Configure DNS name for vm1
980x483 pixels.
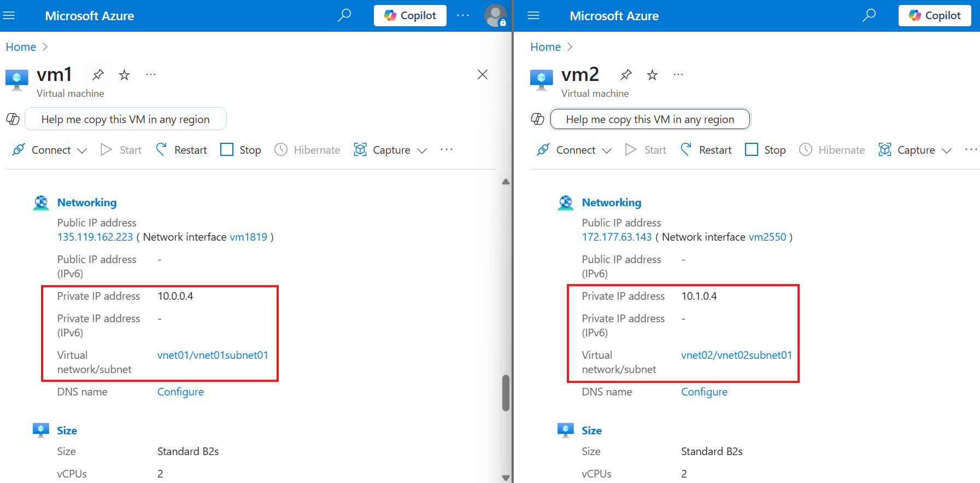click(x=180, y=392)
